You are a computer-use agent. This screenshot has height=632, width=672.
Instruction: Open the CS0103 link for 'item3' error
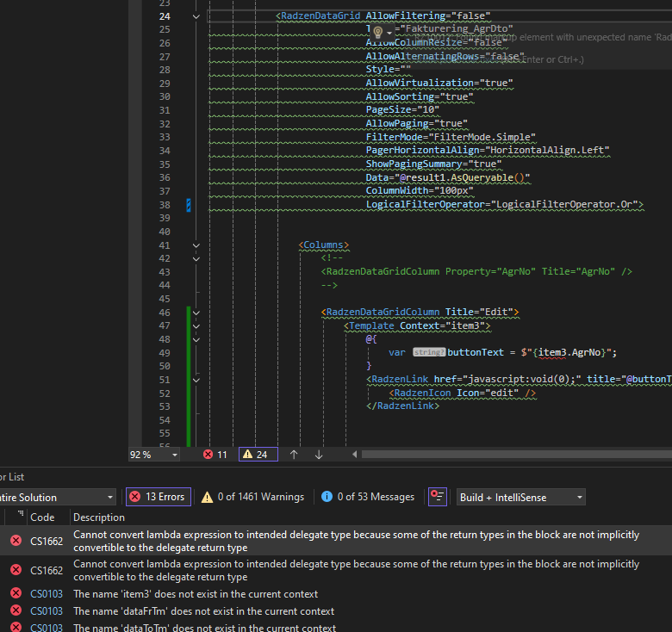click(47, 594)
